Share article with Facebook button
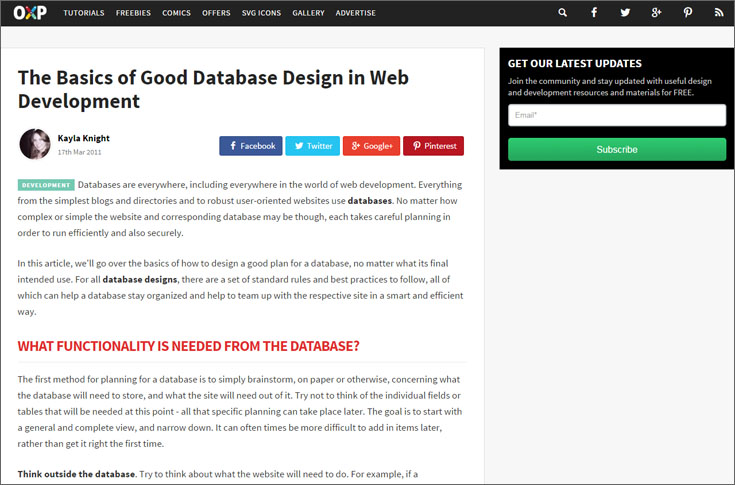Viewport: 735px width, 485px height. 251,146
